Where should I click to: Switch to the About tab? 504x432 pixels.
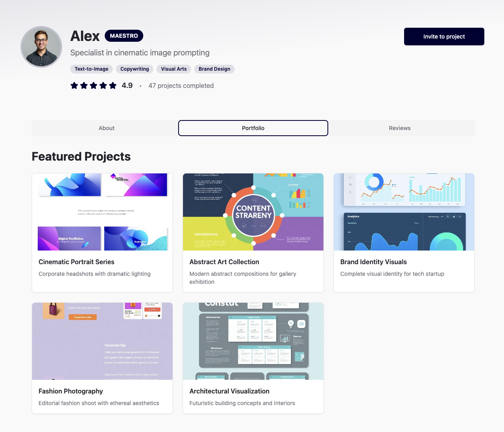pyautogui.click(x=107, y=128)
